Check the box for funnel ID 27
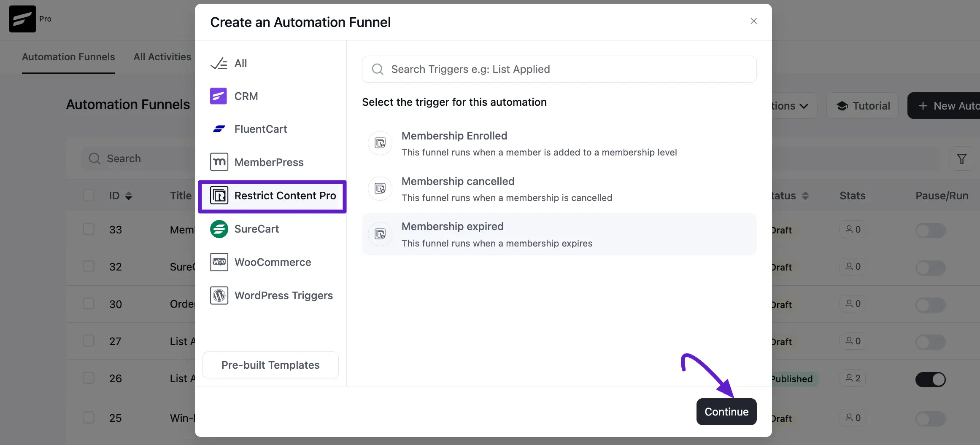This screenshot has height=445, width=980. [89, 340]
